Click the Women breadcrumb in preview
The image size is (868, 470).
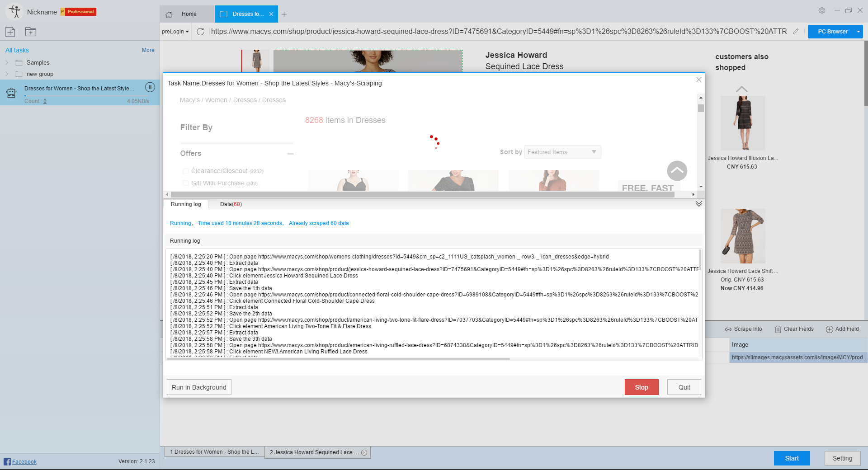(x=216, y=100)
